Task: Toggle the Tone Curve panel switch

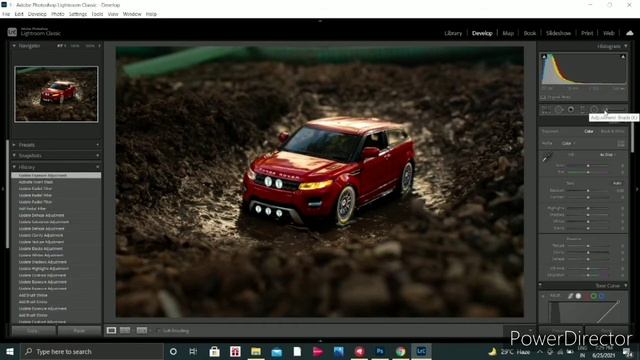Action: [x=540, y=285]
